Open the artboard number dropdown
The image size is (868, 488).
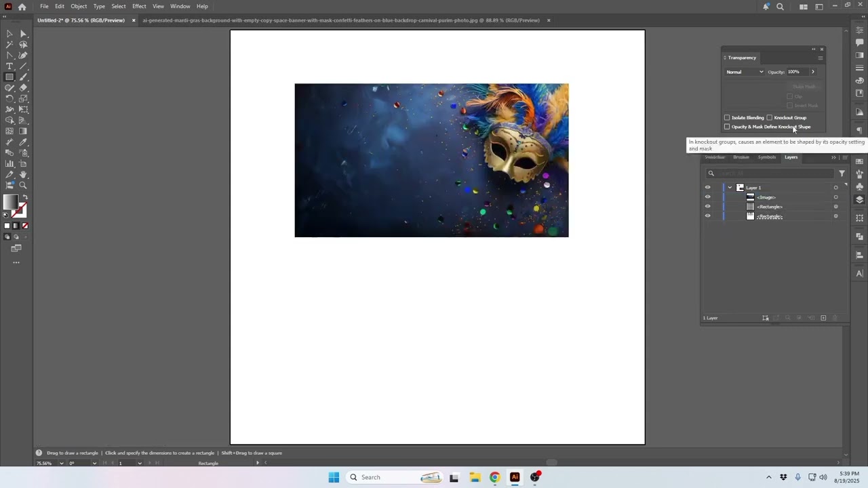tap(140, 463)
